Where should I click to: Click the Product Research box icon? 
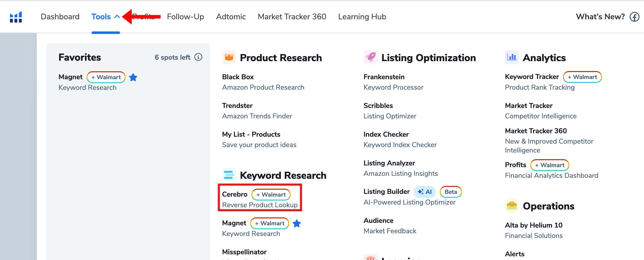click(x=229, y=57)
